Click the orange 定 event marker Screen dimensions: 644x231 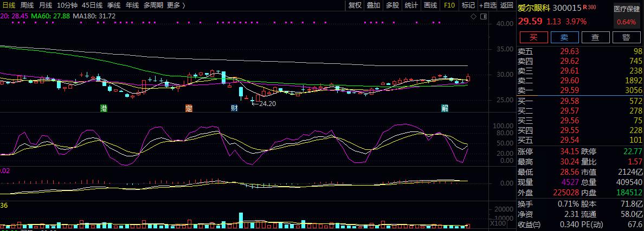189,108
